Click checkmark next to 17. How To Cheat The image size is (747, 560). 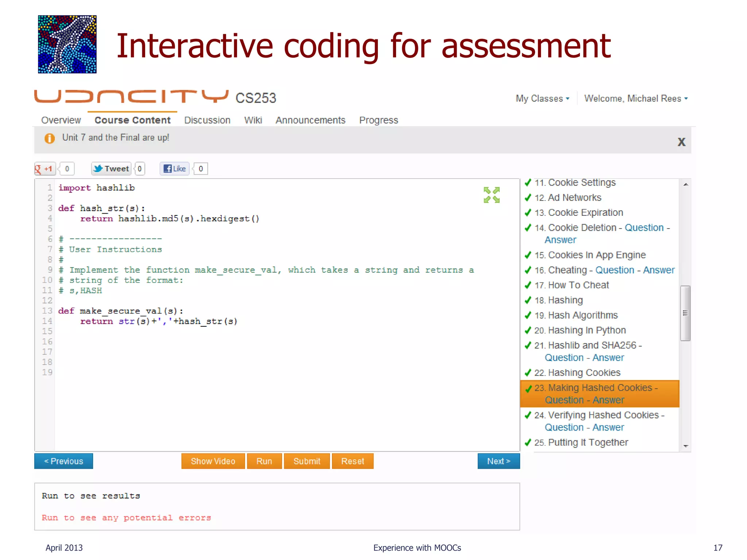[528, 285]
